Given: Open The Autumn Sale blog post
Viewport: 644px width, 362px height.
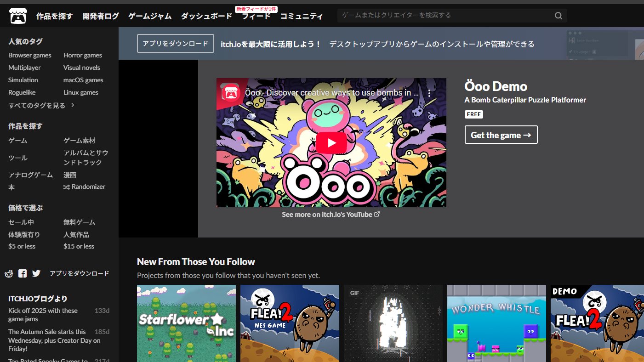Looking at the screenshot, I should [x=54, y=340].
